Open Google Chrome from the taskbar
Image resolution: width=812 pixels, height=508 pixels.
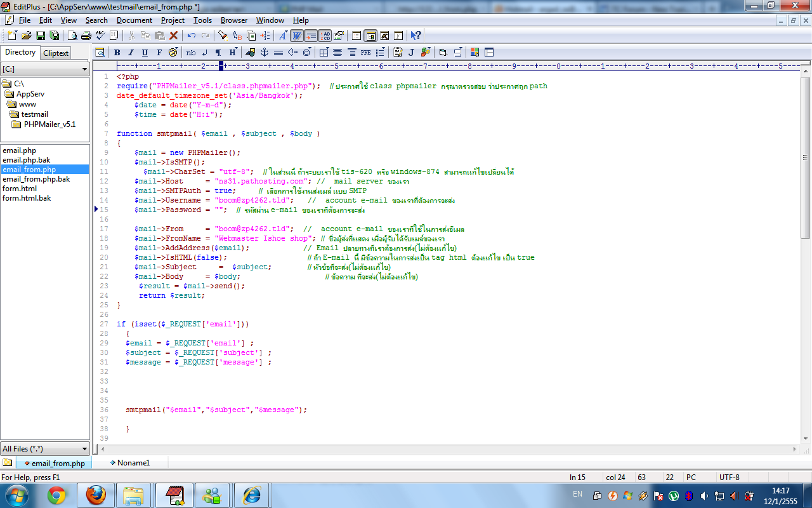pos(56,495)
